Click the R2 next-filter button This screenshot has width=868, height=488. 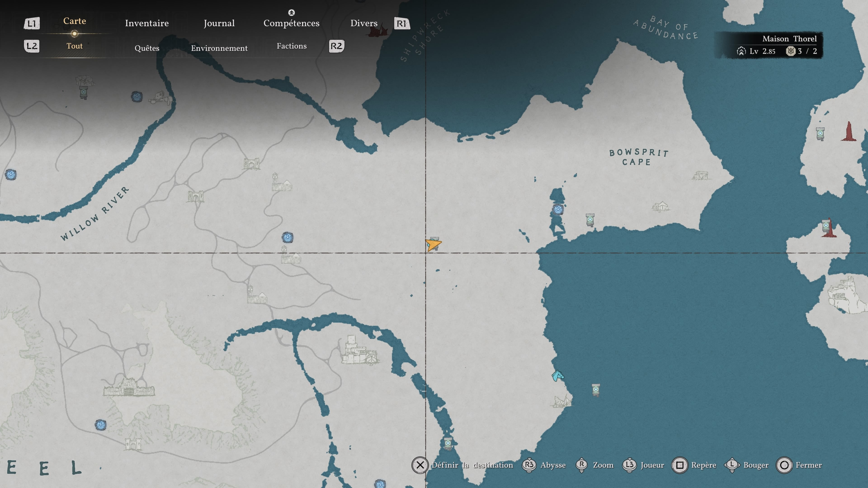tap(336, 46)
